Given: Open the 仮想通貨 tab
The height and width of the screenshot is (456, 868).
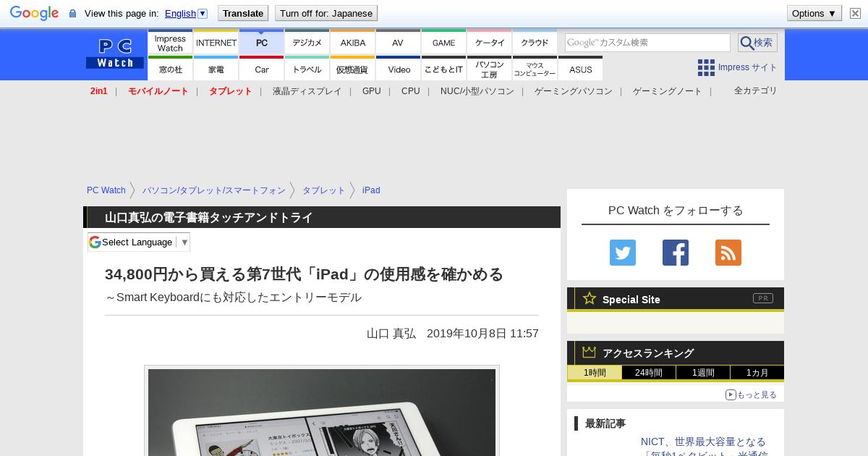Looking at the screenshot, I should [353, 69].
